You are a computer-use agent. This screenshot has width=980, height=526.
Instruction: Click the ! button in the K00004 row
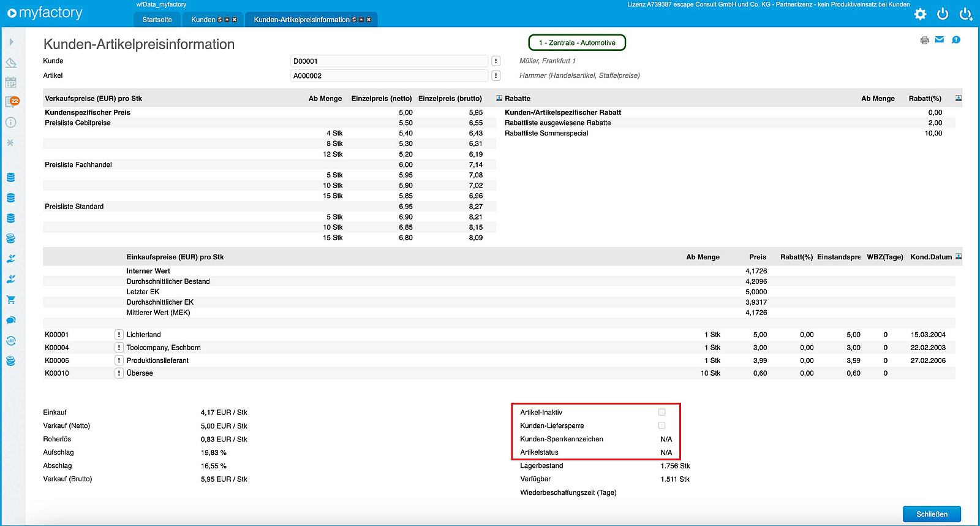tap(119, 348)
